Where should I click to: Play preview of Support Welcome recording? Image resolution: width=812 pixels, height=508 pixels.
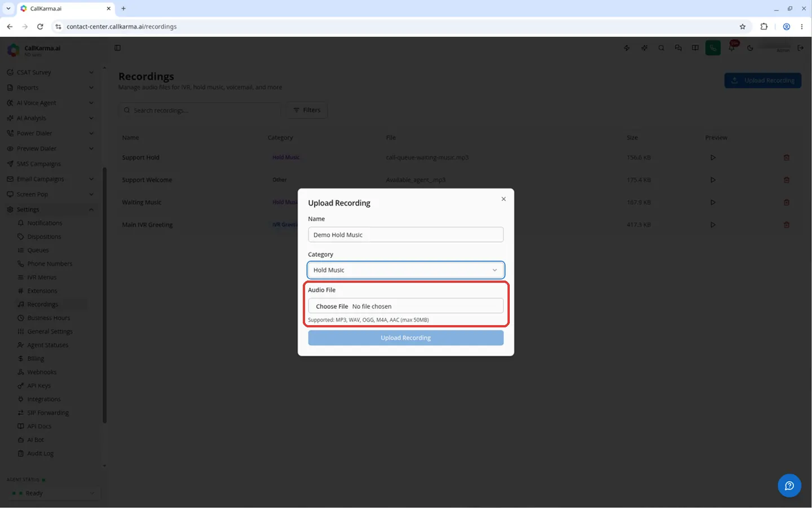(713, 180)
